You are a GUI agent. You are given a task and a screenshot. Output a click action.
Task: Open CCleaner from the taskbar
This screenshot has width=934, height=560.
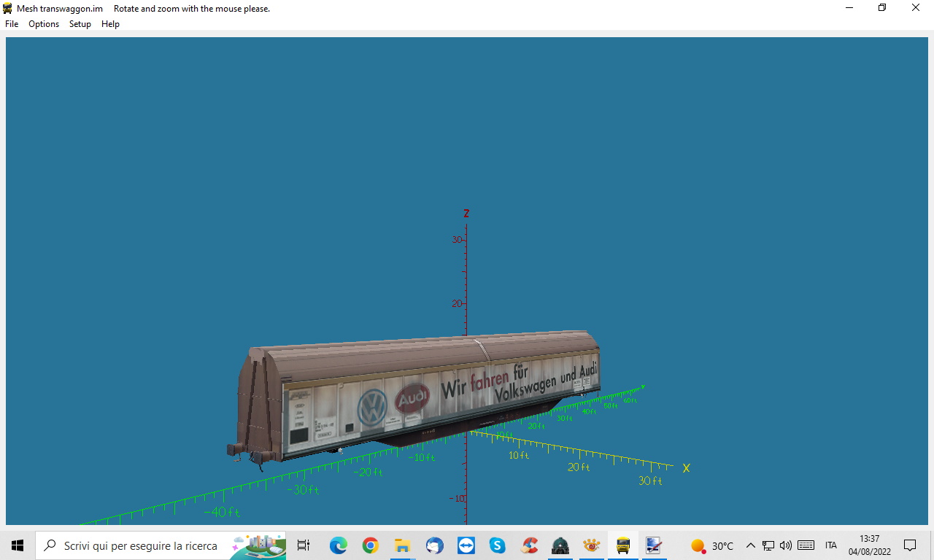pyautogui.click(x=529, y=545)
